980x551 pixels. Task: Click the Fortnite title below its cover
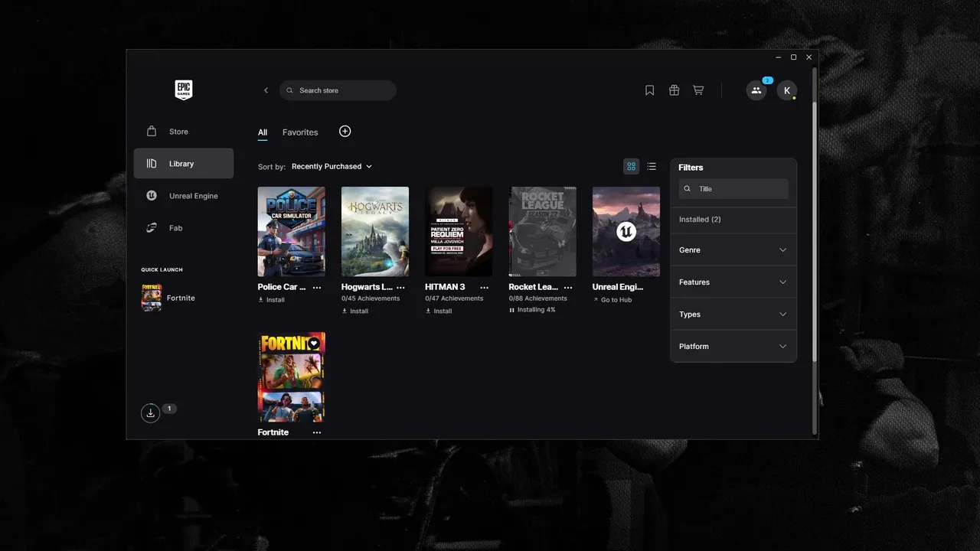pos(273,432)
